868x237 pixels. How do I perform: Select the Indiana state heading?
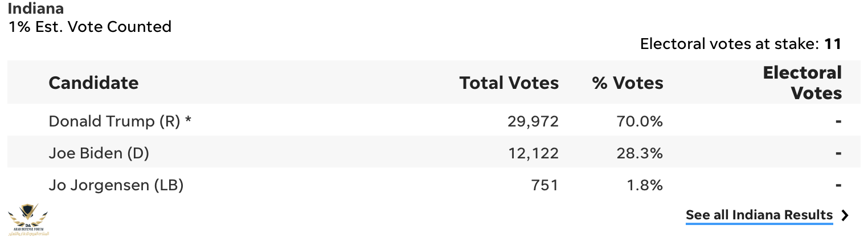coord(36,9)
